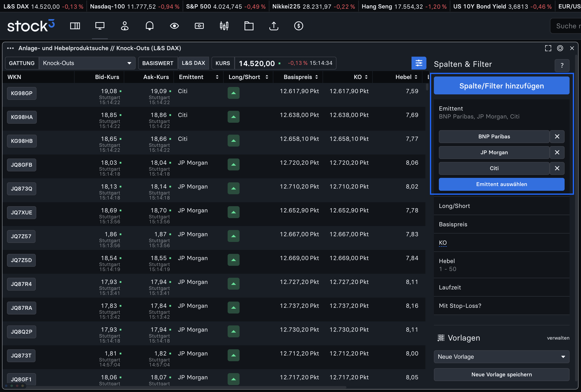Open WKN JQ7Z5D

[21, 260]
